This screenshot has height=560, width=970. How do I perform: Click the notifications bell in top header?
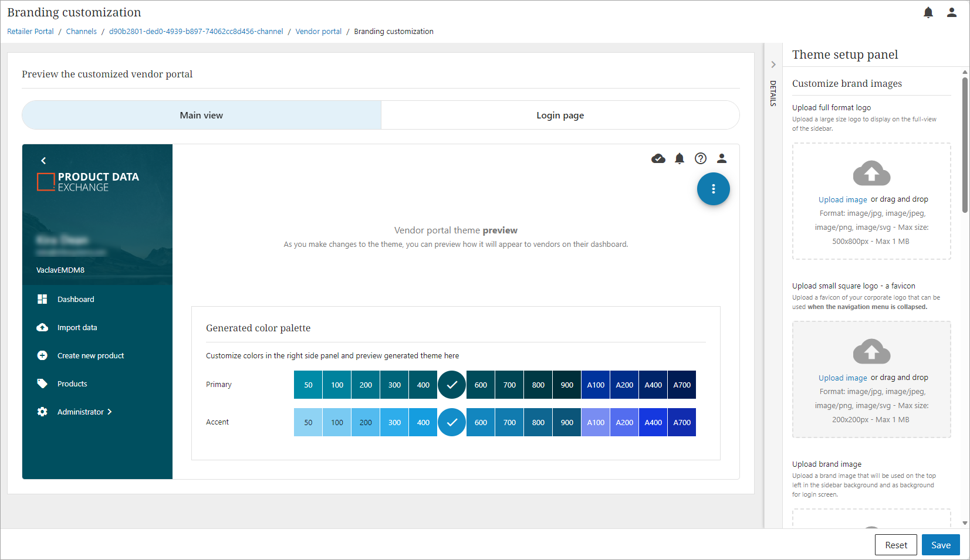928,13
